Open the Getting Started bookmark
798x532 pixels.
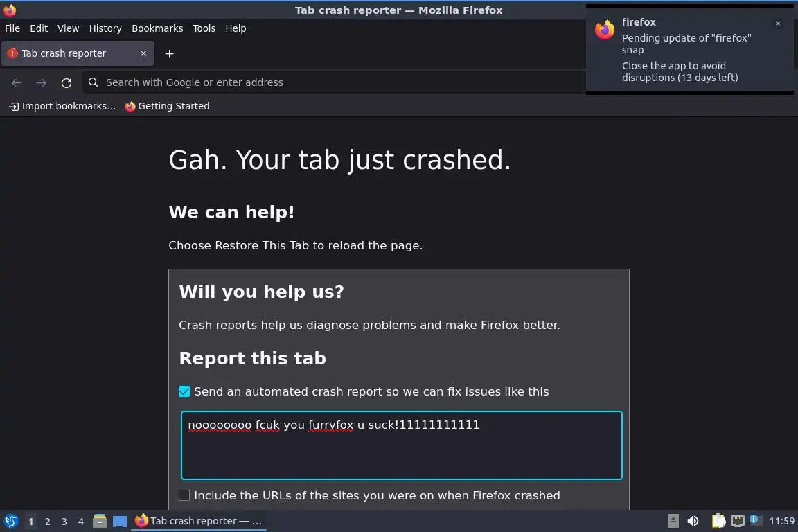click(x=167, y=106)
